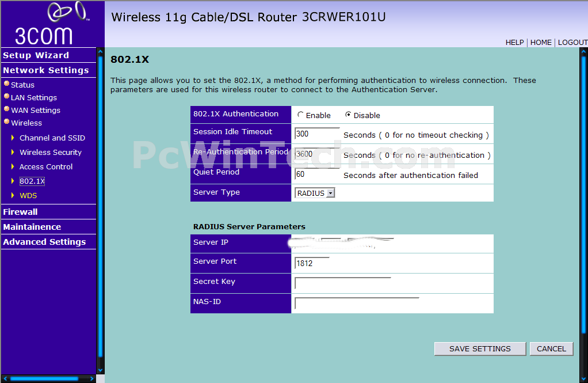The width and height of the screenshot is (588, 383).
Task: Click the sidebar scroll right arrow
Action: (x=91, y=378)
